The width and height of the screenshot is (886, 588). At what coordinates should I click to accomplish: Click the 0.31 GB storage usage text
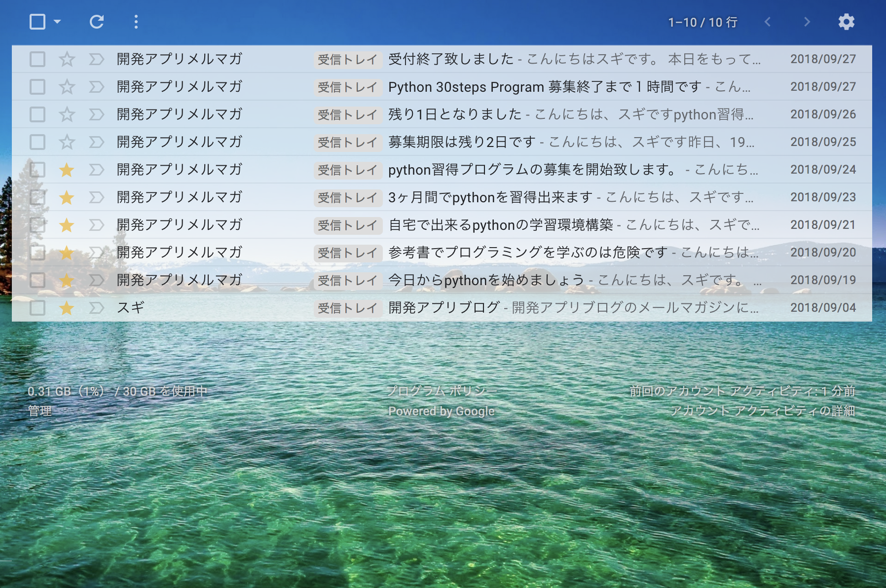tap(117, 391)
